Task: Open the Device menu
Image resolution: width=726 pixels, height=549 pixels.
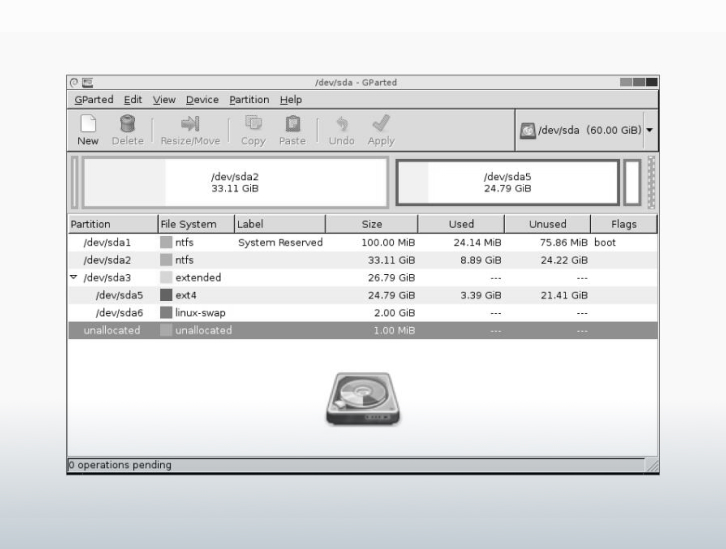Action: click(x=202, y=100)
